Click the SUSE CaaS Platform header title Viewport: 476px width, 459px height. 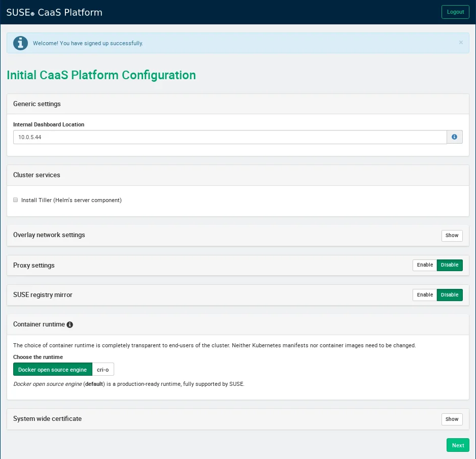point(54,12)
